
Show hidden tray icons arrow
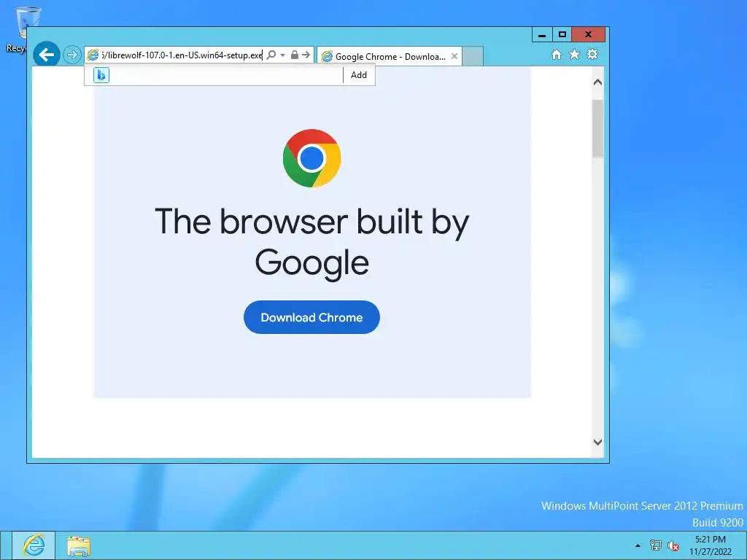tap(638, 545)
